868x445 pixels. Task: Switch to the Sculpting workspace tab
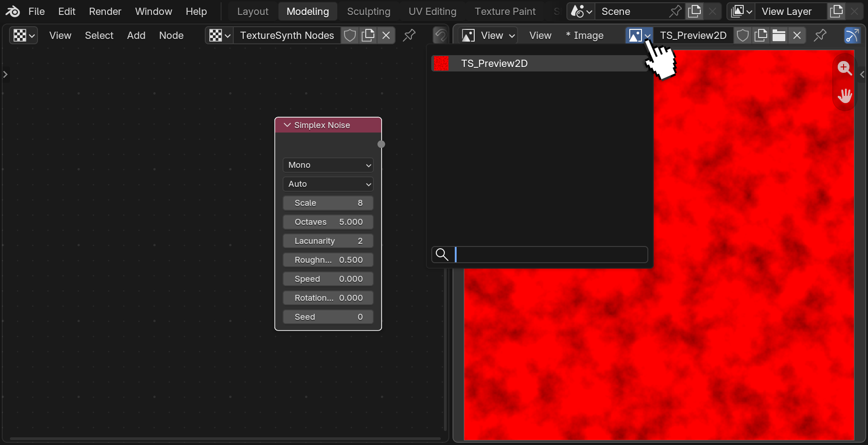[x=368, y=11]
